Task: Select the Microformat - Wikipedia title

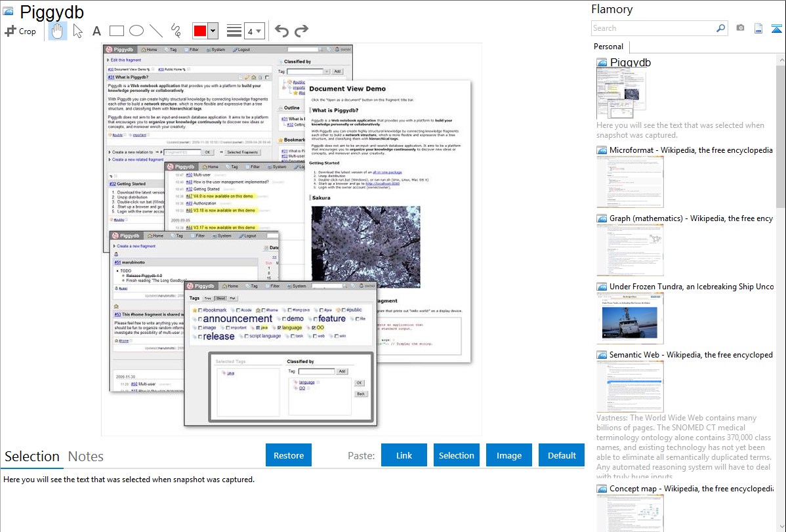Action: coord(691,150)
